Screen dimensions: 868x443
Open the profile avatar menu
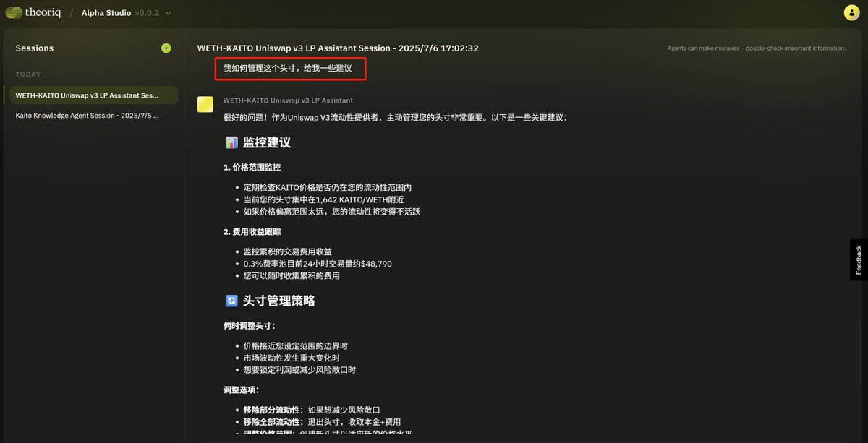coord(851,12)
